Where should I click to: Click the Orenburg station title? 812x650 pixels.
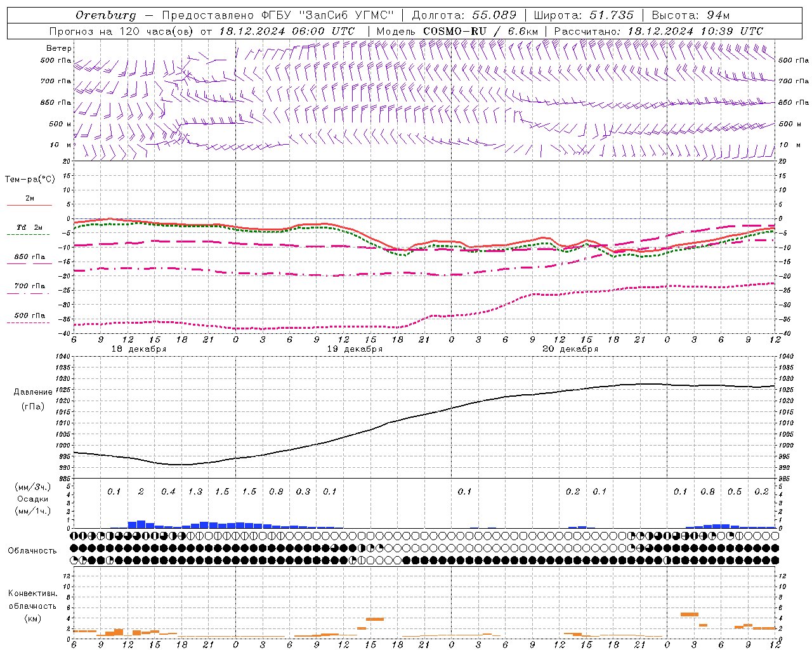[x=105, y=15]
